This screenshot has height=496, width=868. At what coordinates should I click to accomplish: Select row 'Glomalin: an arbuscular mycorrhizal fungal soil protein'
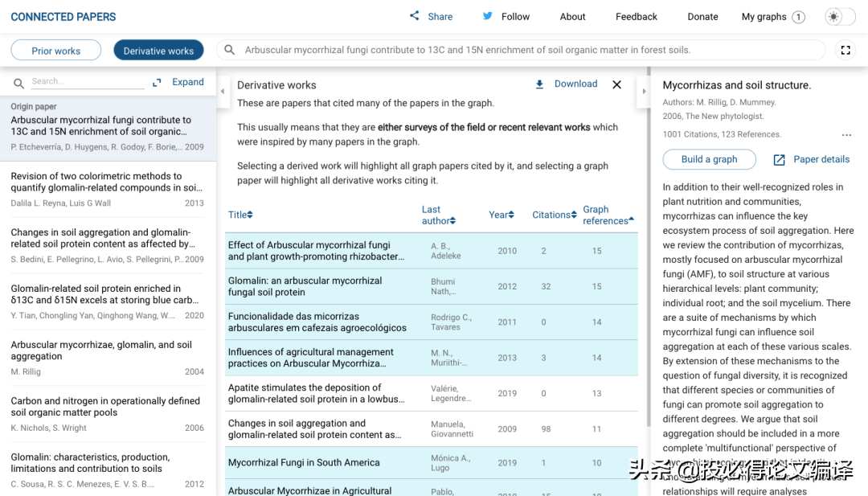[432, 287]
